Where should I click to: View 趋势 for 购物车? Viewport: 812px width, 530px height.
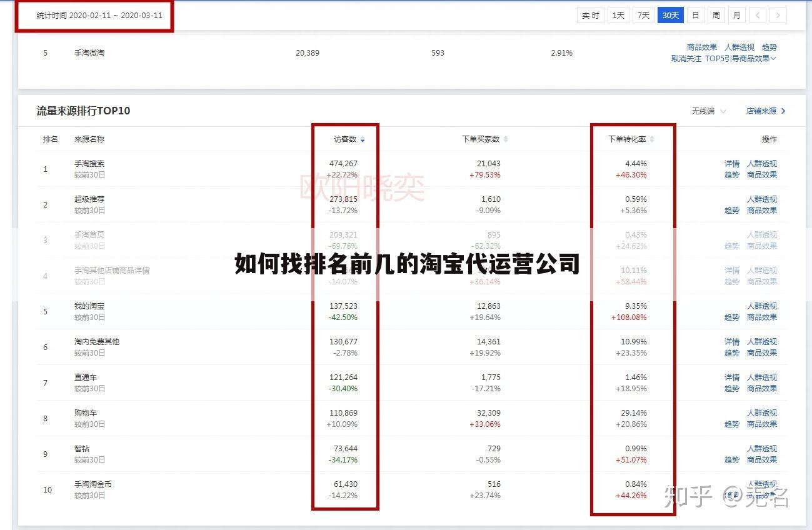point(732,424)
